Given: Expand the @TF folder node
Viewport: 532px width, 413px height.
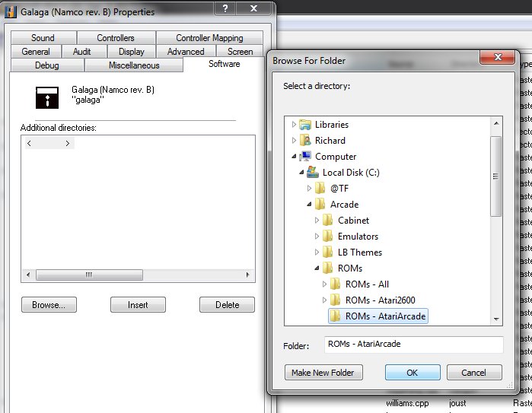Looking at the screenshot, I should pyautogui.click(x=309, y=188).
